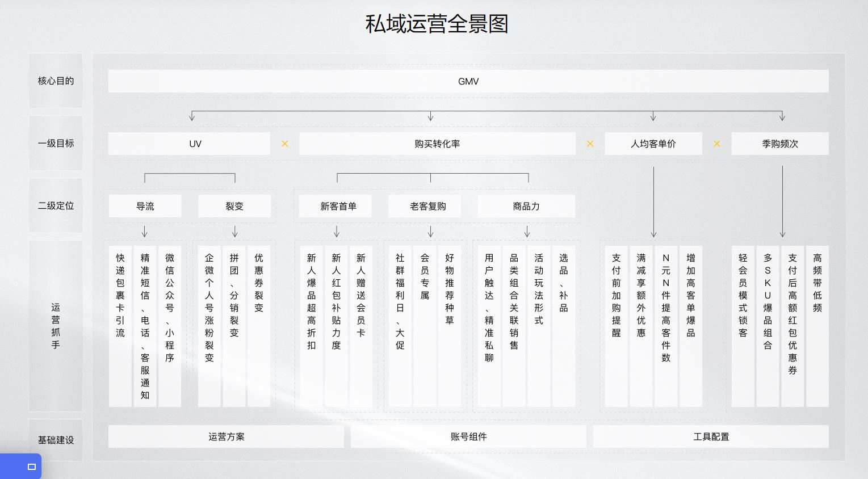Select the 账号组件 bar
Image resolution: width=868 pixels, height=479 pixels.
pos(469,436)
